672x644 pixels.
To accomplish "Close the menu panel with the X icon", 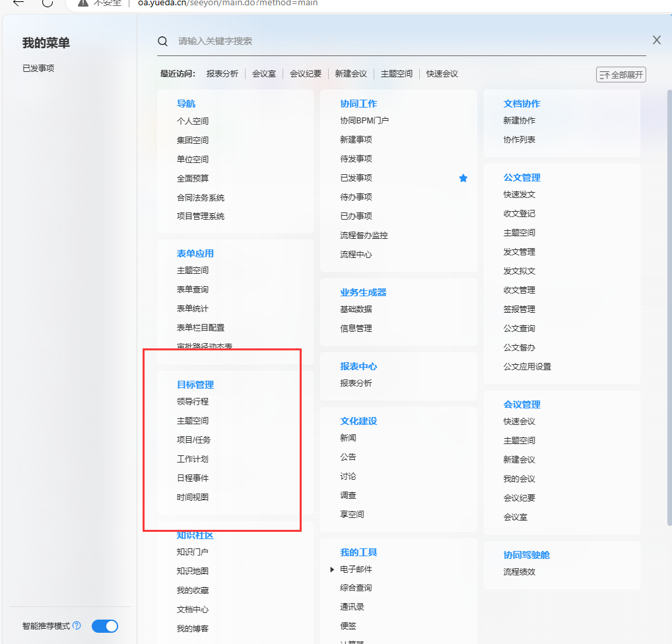I will point(656,40).
